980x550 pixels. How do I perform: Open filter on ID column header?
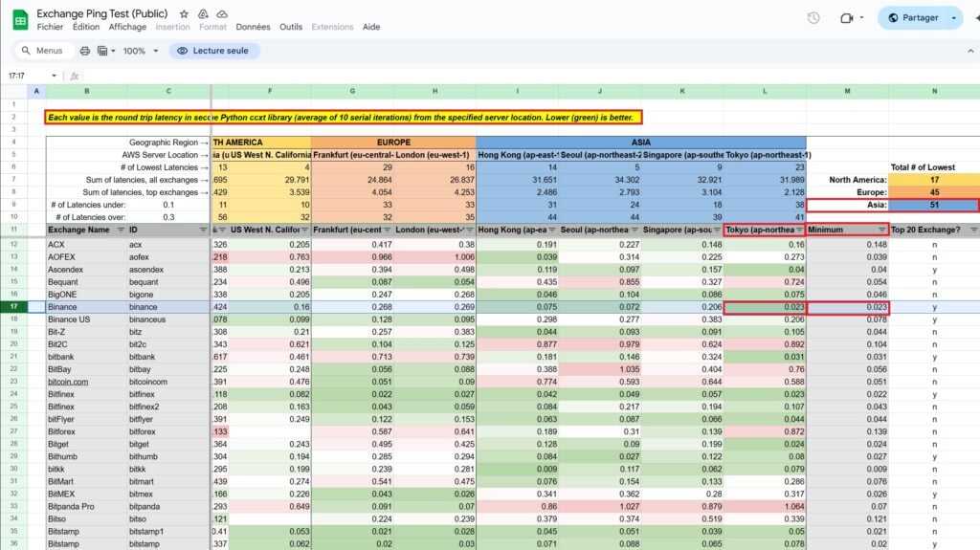click(x=203, y=230)
